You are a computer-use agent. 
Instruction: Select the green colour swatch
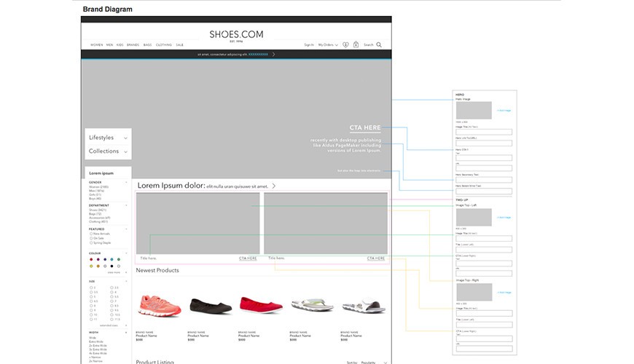[x=119, y=259]
